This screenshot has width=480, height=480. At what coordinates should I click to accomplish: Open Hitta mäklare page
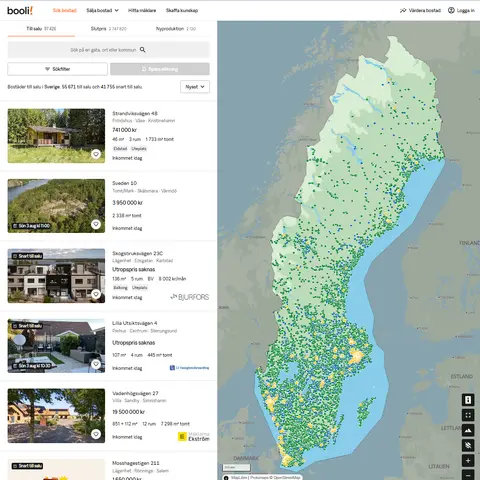[x=142, y=10]
